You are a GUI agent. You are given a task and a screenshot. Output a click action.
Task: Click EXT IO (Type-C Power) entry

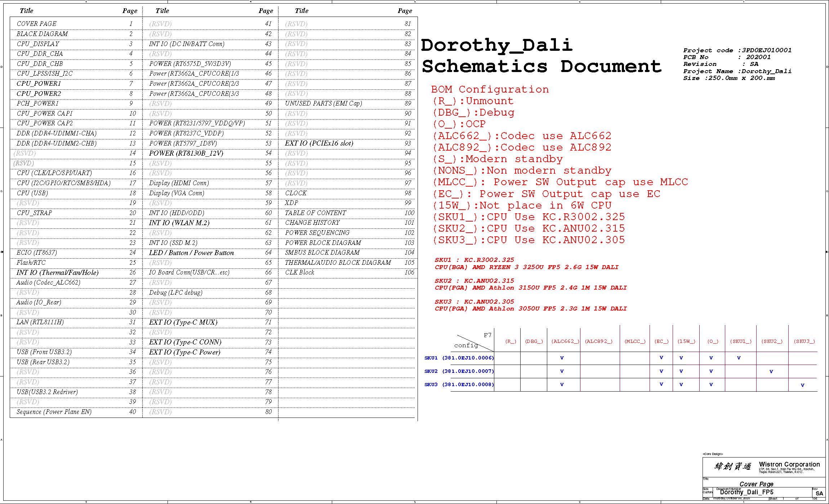(185, 352)
